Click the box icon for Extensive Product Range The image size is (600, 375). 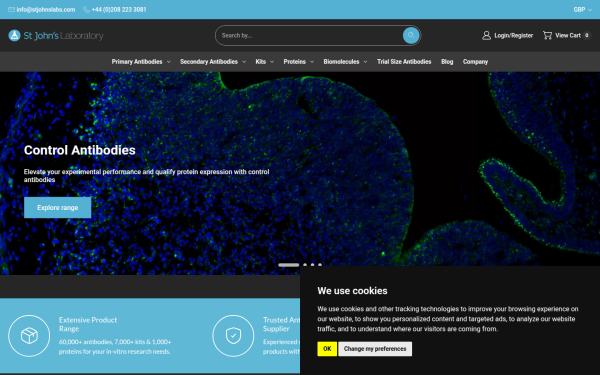pyautogui.click(x=29, y=336)
